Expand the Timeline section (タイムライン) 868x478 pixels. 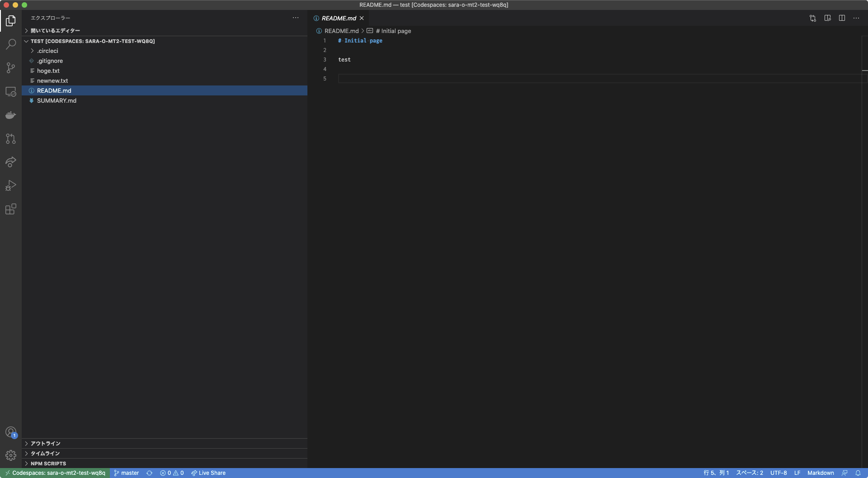[x=165, y=454]
